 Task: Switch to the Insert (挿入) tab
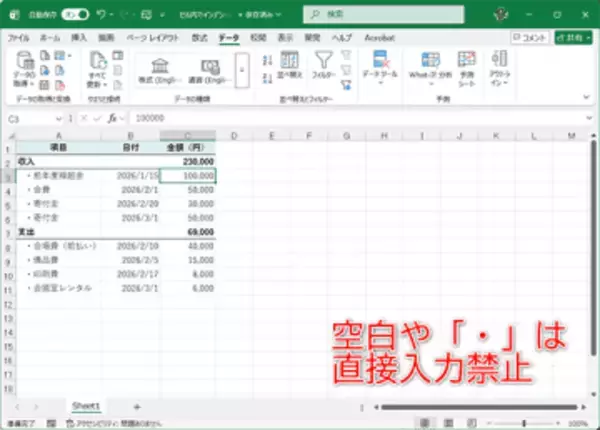(79, 38)
